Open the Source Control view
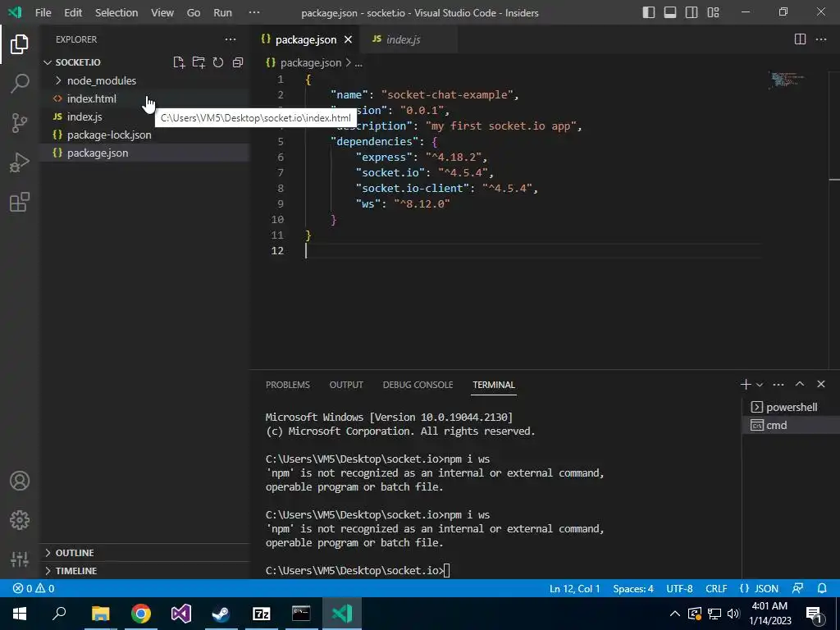The height and width of the screenshot is (630, 840). pos(20,123)
